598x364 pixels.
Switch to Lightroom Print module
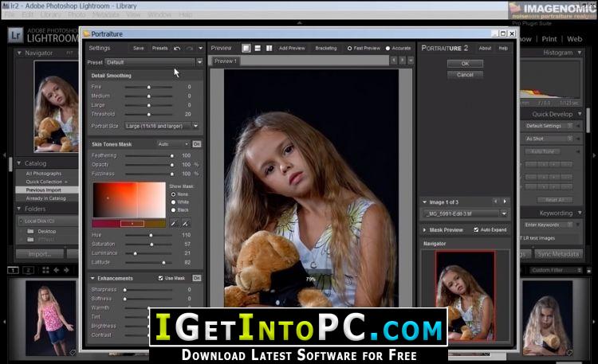pos(549,39)
